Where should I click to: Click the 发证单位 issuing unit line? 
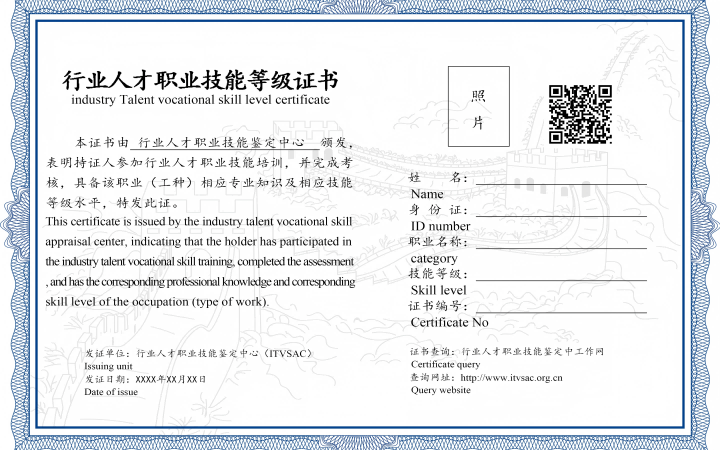tap(200, 354)
